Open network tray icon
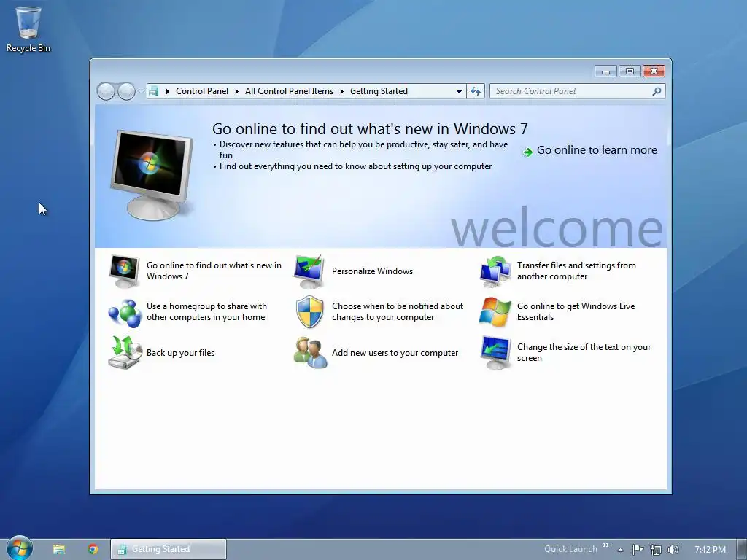The width and height of the screenshot is (747, 560). (656, 550)
